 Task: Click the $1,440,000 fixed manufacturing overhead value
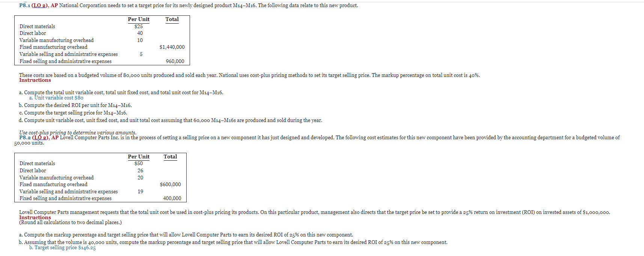[172, 47]
